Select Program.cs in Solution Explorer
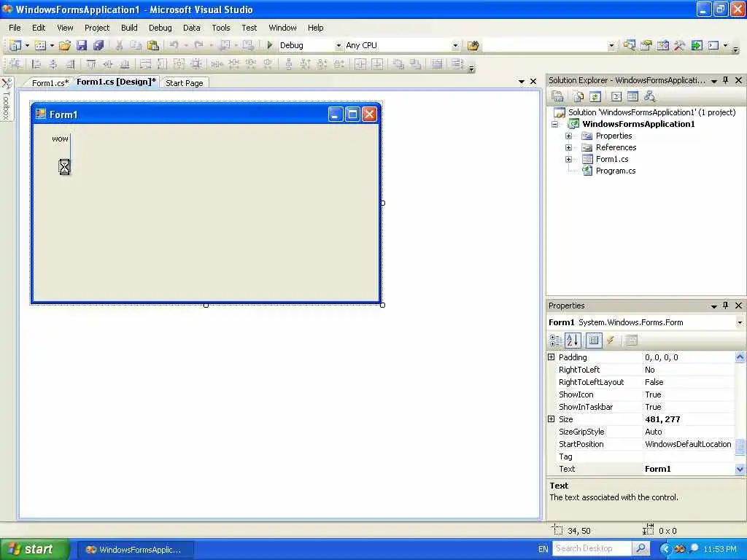 tap(616, 171)
